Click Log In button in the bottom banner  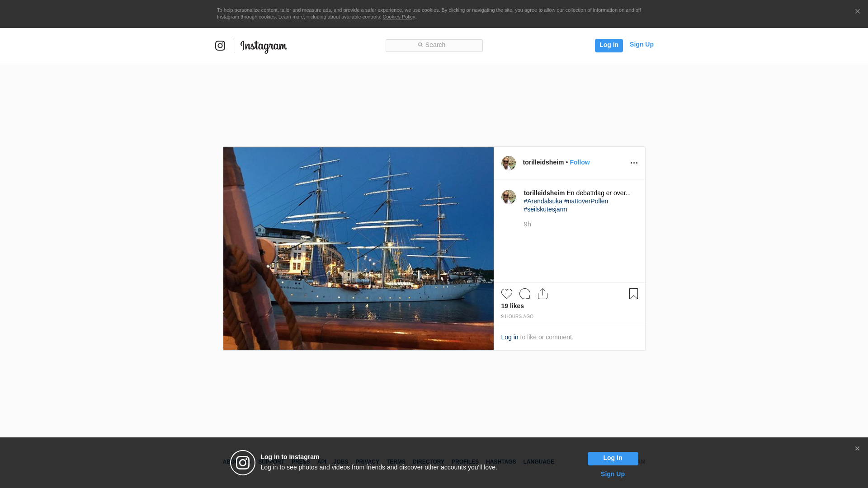click(613, 459)
